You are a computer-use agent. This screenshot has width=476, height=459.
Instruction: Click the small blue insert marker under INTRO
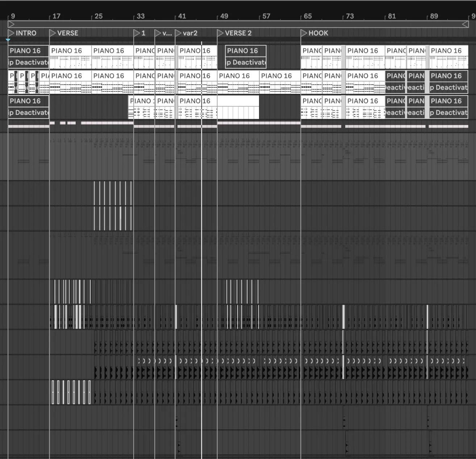click(x=8, y=40)
